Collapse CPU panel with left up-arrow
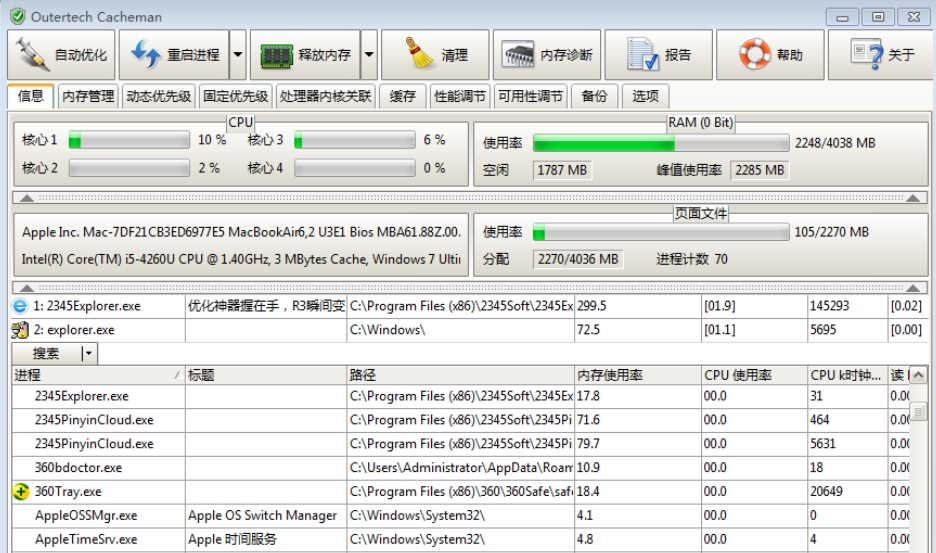Viewport: 936px width, 553px height. (x=27, y=198)
